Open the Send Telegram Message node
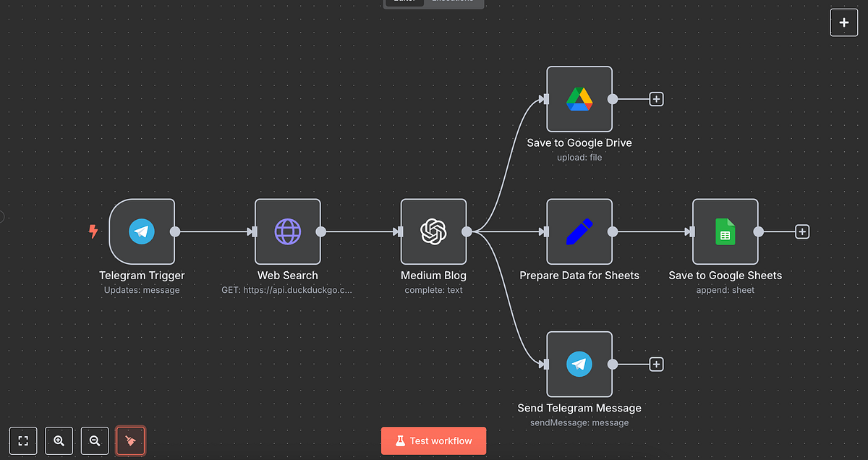This screenshot has width=868, height=460. pos(579,364)
